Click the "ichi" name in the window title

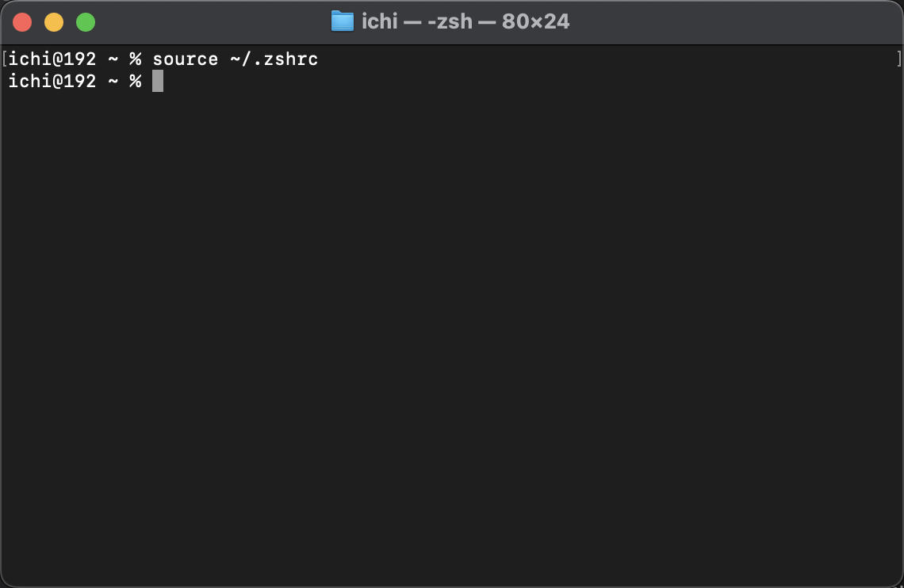click(x=379, y=21)
